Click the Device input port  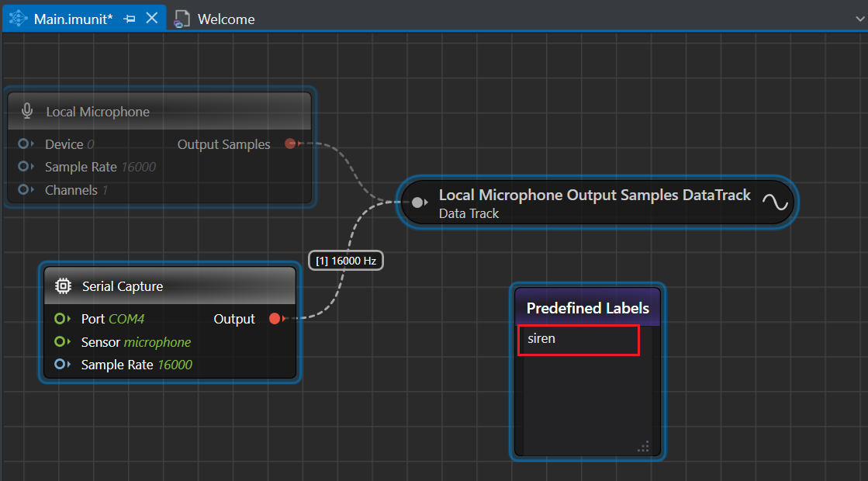coord(25,144)
